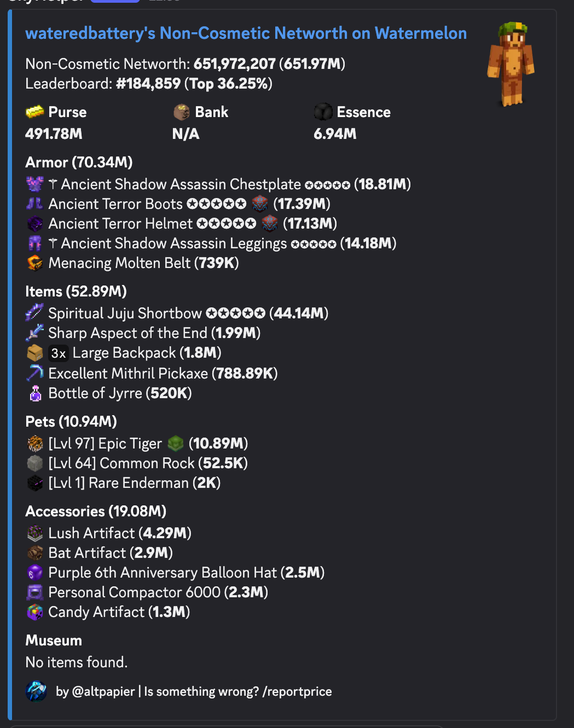Click the Personal Compactor 6000 icon
The height and width of the screenshot is (728, 574).
pyautogui.click(x=34, y=592)
